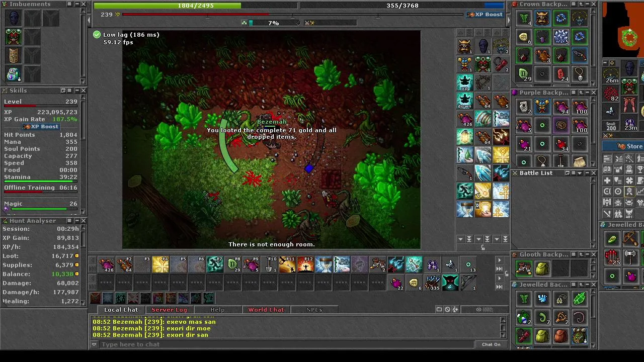Toggle Chat On button

click(x=491, y=344)
